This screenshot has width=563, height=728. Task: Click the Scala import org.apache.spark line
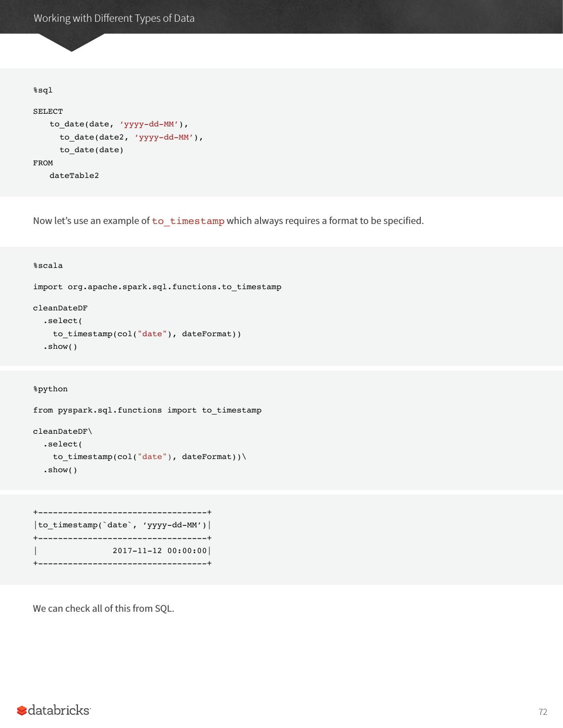[x=157, y=287]
